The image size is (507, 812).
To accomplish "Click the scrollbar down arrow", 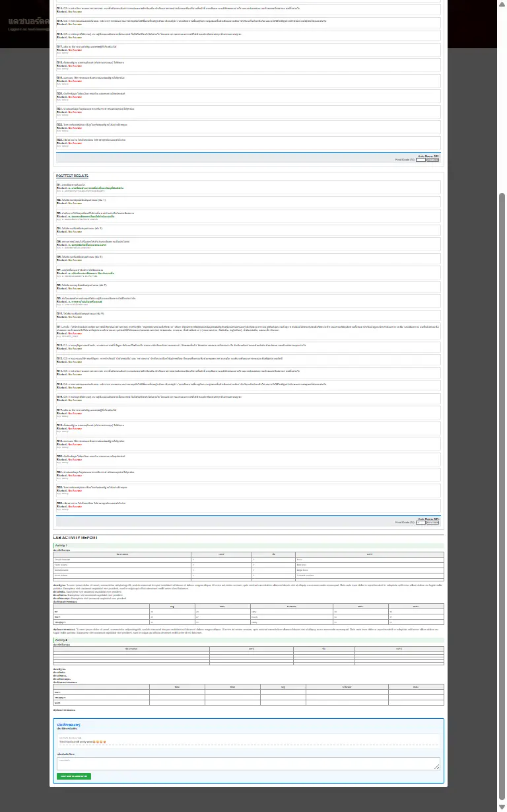I will (x=502, y=807).
